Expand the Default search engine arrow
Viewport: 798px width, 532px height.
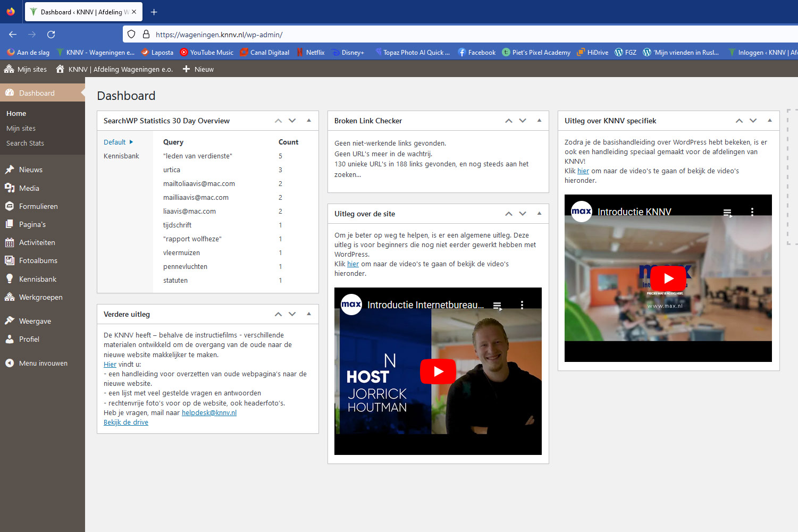[131, 142]
